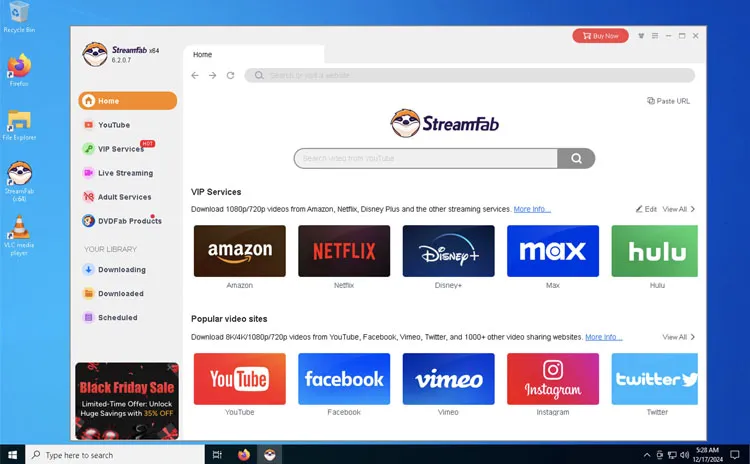Focus the address bar search field
This screenshot has width=750, height=464.
[470, 75]
